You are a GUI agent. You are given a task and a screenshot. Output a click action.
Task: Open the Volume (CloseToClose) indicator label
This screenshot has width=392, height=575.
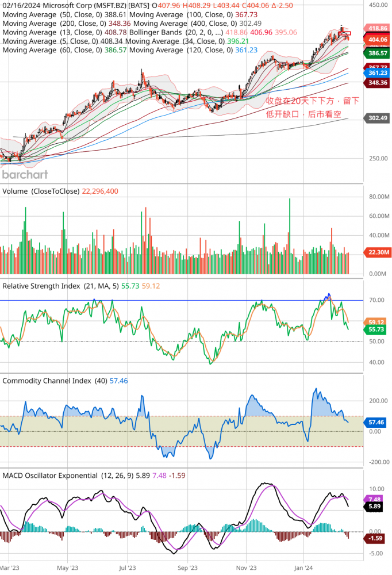41,191
